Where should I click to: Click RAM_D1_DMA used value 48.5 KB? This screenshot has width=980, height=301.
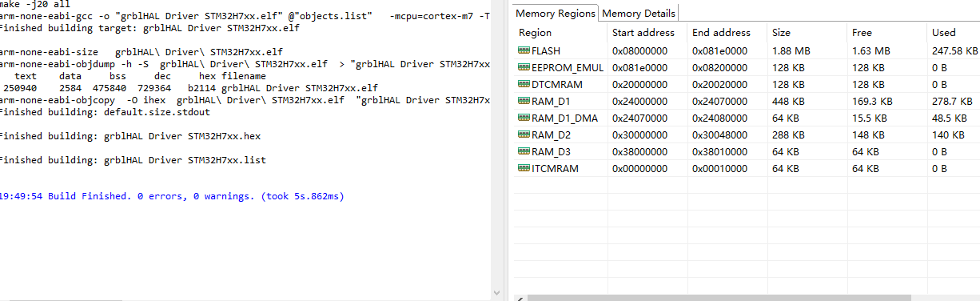[x=950, y=118]
